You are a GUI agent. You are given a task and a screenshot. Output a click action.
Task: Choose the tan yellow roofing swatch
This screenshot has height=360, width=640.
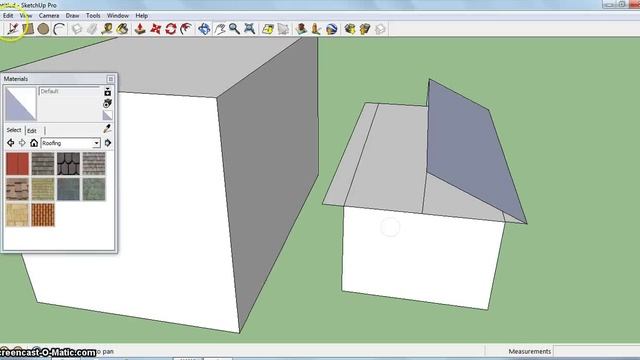pos(17,215)
